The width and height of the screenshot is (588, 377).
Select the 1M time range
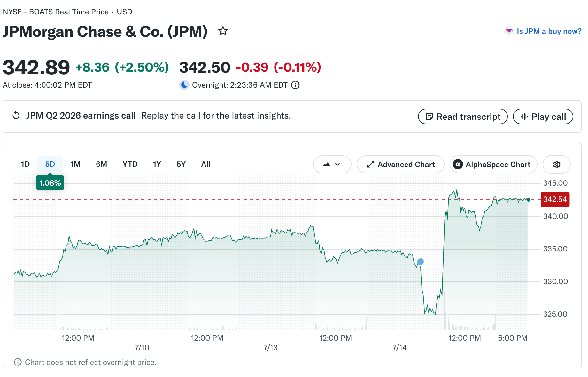75,164
